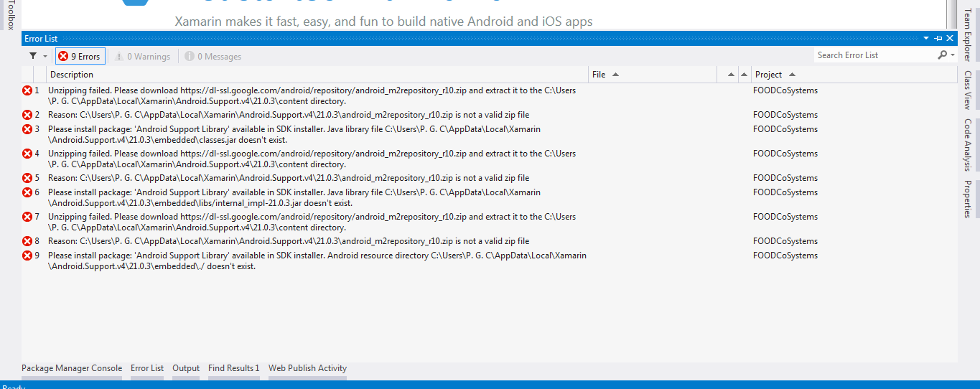Click FOODCoSystems project cell in error 9 row
Image resolution: width=980 pixels, height=389 pixels.
click(x=785, y=256)
